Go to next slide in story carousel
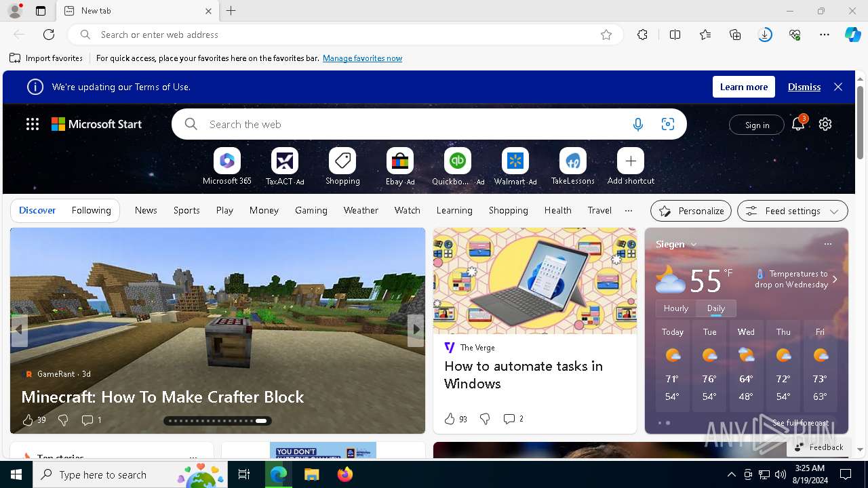This screenshot has height=488, width=868. pyautogui.click(x=416, y=329)
